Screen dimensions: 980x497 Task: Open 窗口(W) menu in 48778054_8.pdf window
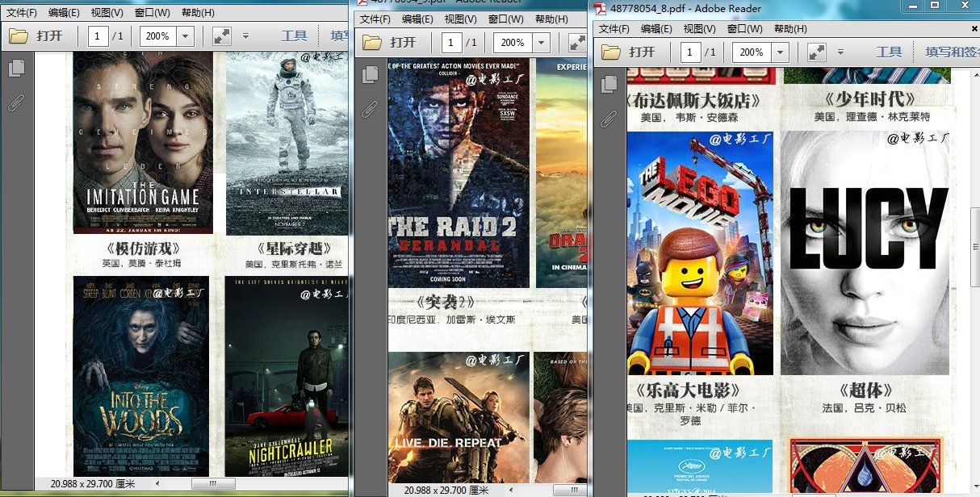click(744, 29)
